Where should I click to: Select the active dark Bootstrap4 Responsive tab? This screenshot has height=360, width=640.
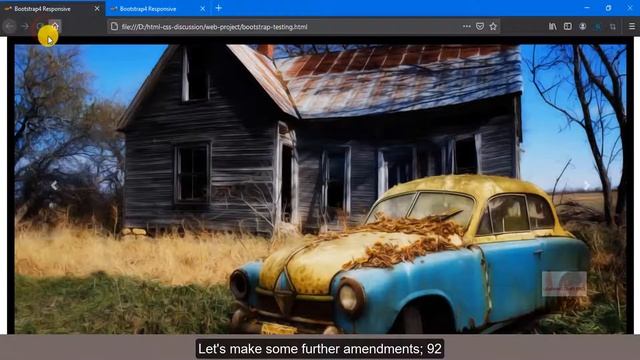tap(52, 9)
